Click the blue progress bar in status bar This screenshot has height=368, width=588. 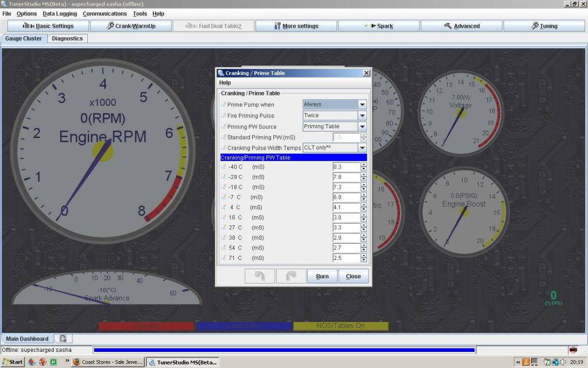pyautogui.click(x=284, y=350)
